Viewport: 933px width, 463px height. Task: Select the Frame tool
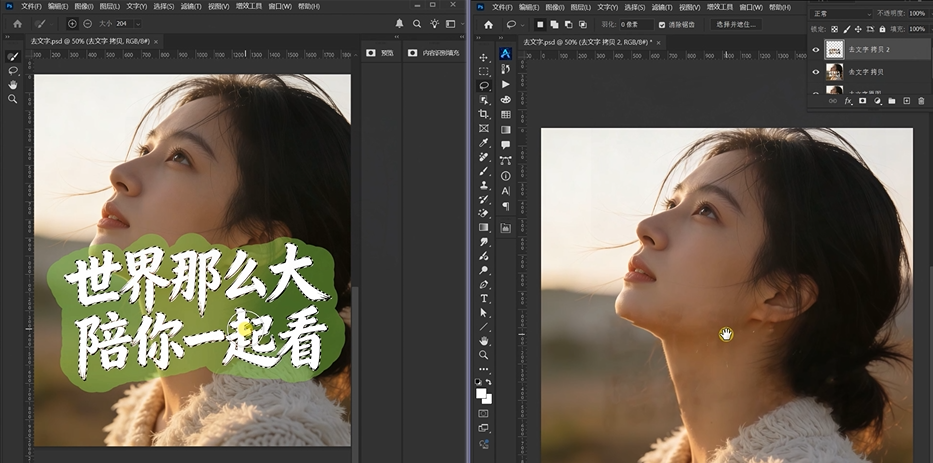pyautogui.click(x=484, y=129)
